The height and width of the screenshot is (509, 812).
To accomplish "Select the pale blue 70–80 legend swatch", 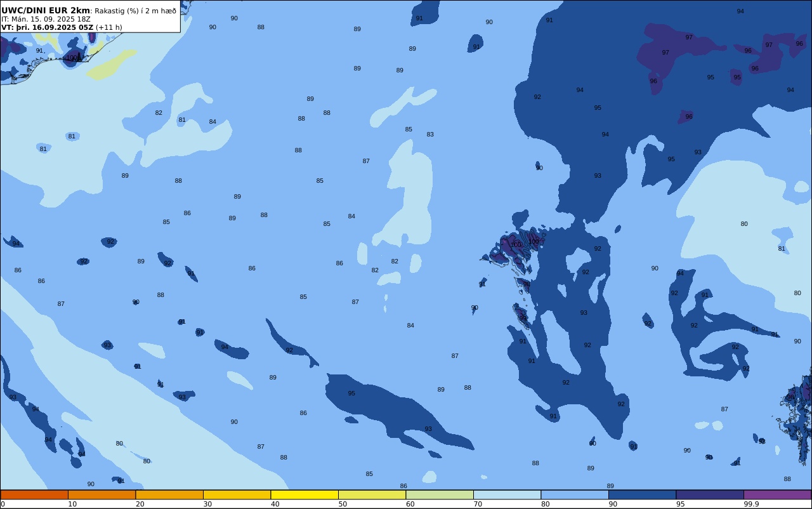I will point(507,494).
